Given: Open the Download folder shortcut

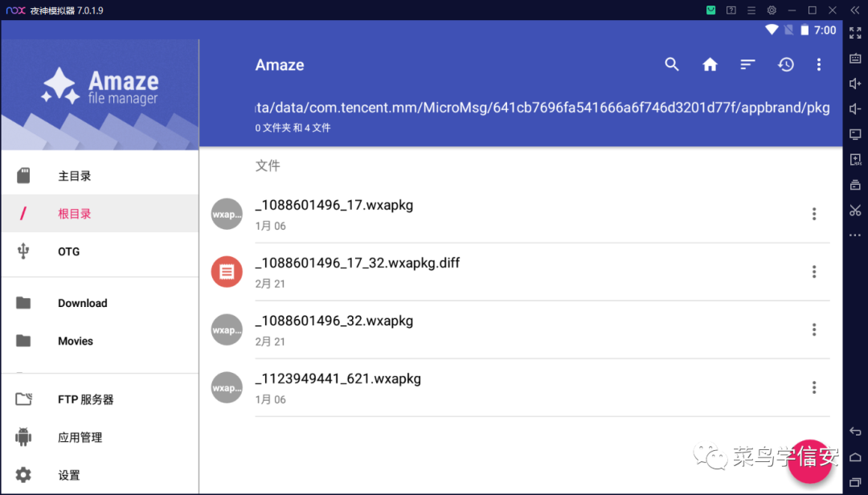Looking at the screenshot, I should pyautogui.click(x=100, y=303).
